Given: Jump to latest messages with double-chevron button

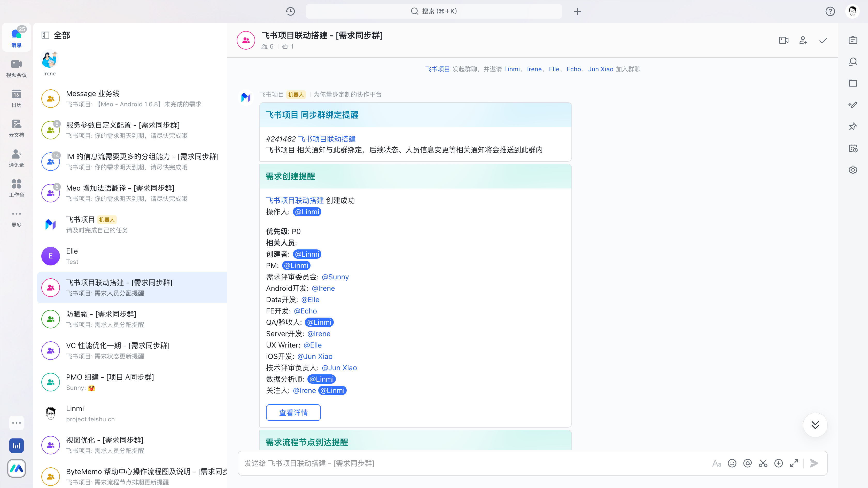Looking at the screenshot, I should 815,425.
